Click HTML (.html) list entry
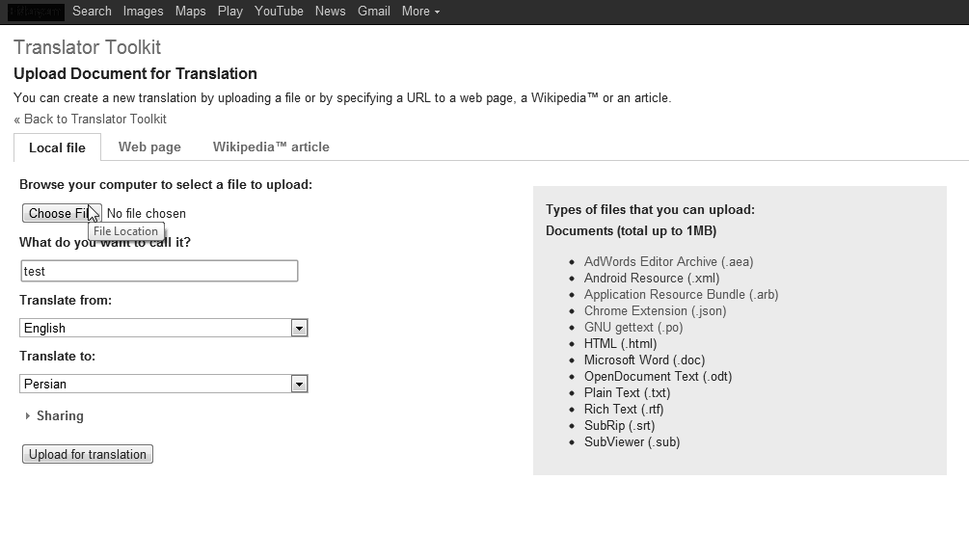This screenshot has width=969, height=560. (x=621, y=344)
